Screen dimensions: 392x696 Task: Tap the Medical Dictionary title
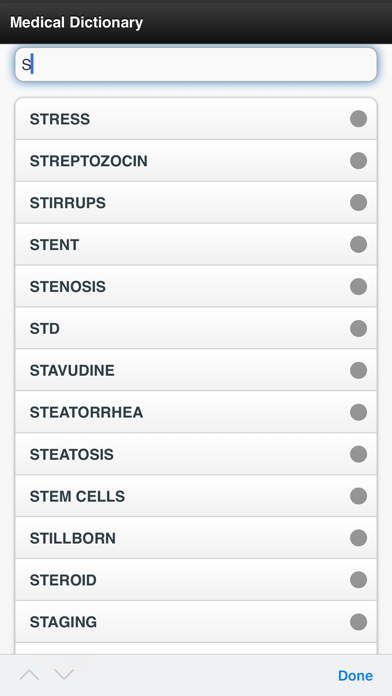76,22
